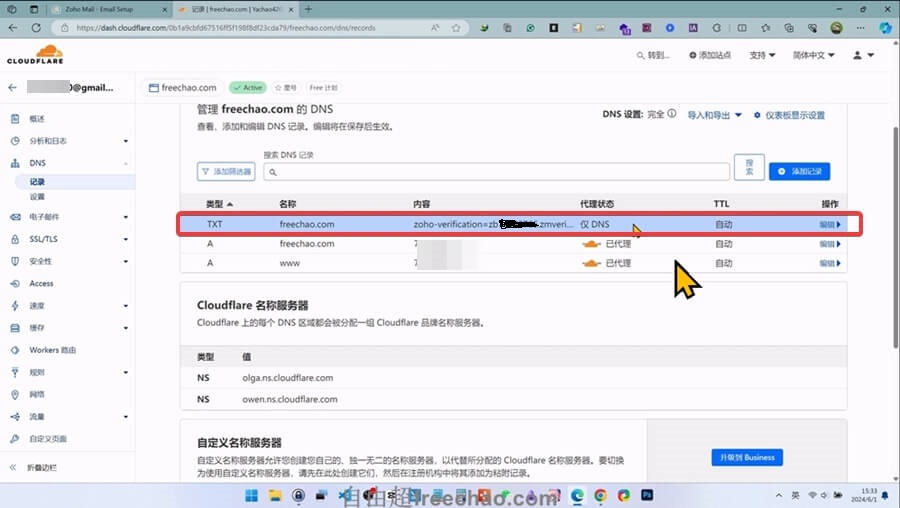The width and height of the screenshot is (900, 508).
Task: Click 升级到 Business button
Action: click(x=746, y=457)
